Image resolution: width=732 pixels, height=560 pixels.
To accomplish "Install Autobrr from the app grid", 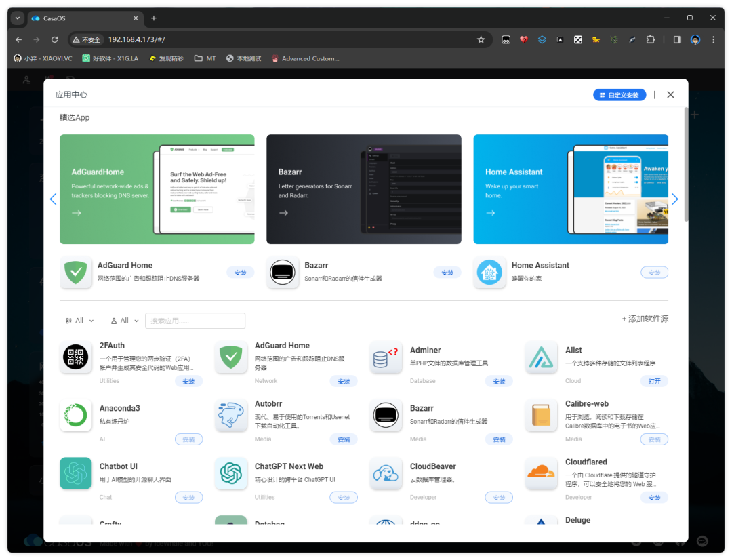I will click(344, 439).
